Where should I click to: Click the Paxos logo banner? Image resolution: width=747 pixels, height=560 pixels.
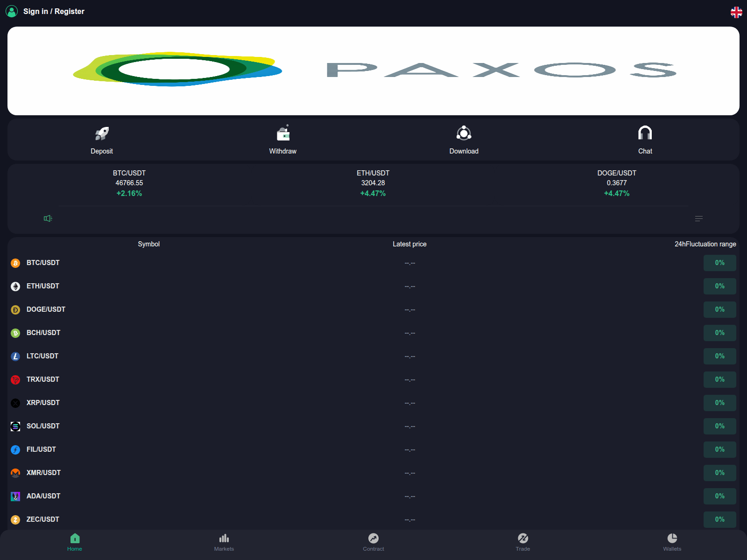[373, 70]
